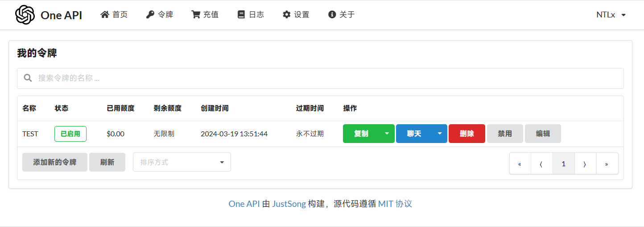Click the red 删除 button
The image size is (644, 227).
coord(467,134)
